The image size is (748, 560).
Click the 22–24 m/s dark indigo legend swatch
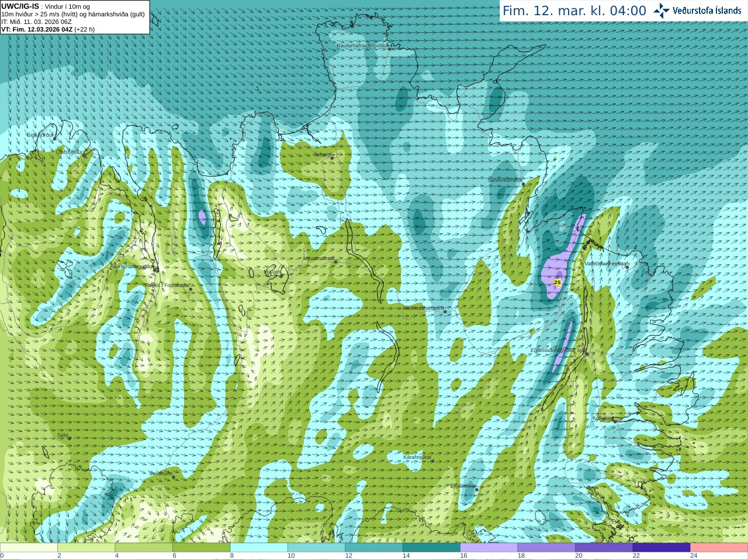point(662,547)
